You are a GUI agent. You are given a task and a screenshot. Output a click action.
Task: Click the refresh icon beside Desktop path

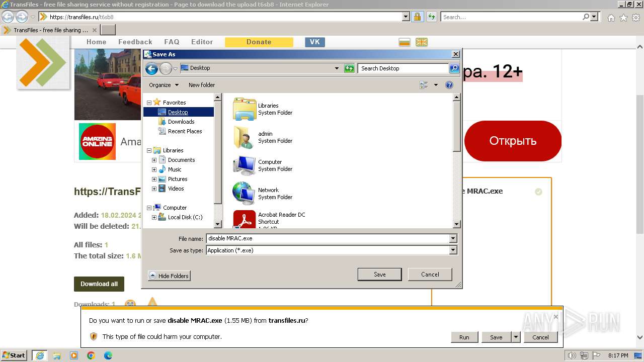click(x=349, y=68)
